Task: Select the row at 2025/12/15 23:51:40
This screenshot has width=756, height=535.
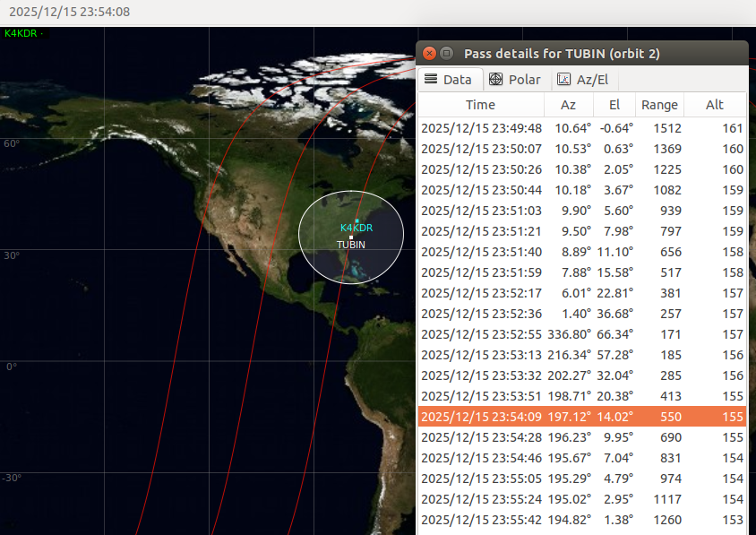Action: [582, 252]
